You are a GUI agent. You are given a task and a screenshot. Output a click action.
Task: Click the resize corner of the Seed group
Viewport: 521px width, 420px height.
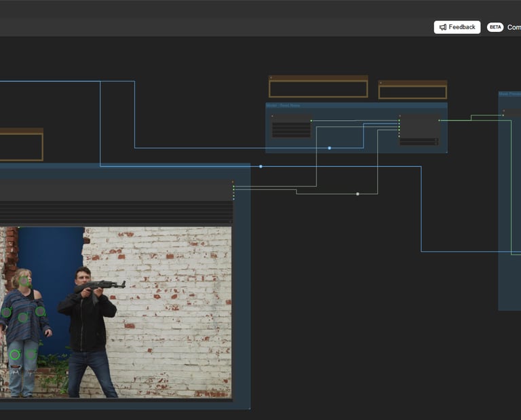click(446, 152)
